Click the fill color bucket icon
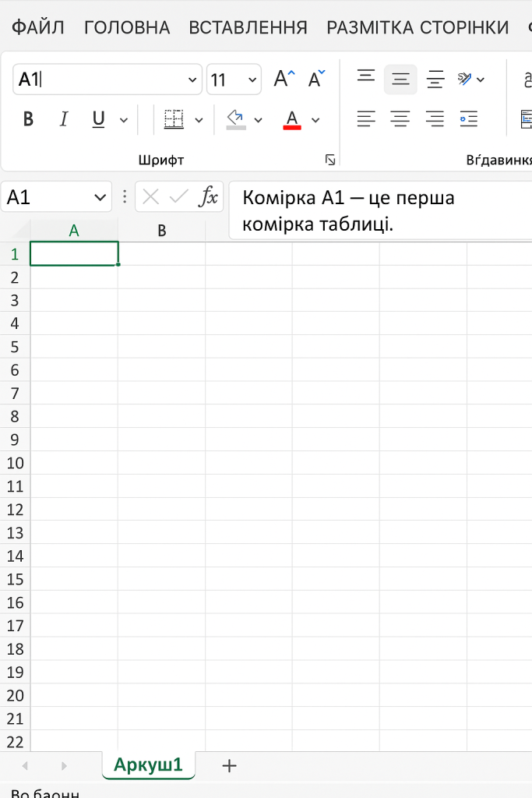The height and width of the screenshot is (798, 532). [x=236, y=119]
